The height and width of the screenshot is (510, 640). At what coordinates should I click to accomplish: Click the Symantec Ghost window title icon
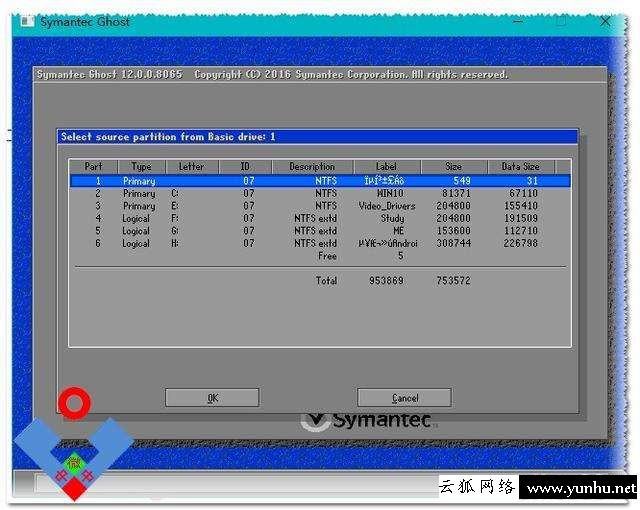point(27,21)
